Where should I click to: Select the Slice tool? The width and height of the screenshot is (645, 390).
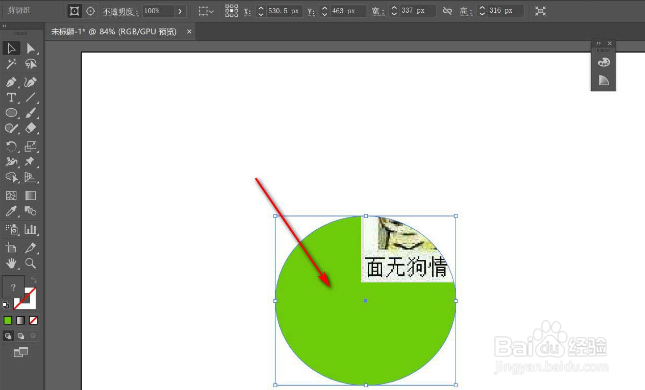30,247
